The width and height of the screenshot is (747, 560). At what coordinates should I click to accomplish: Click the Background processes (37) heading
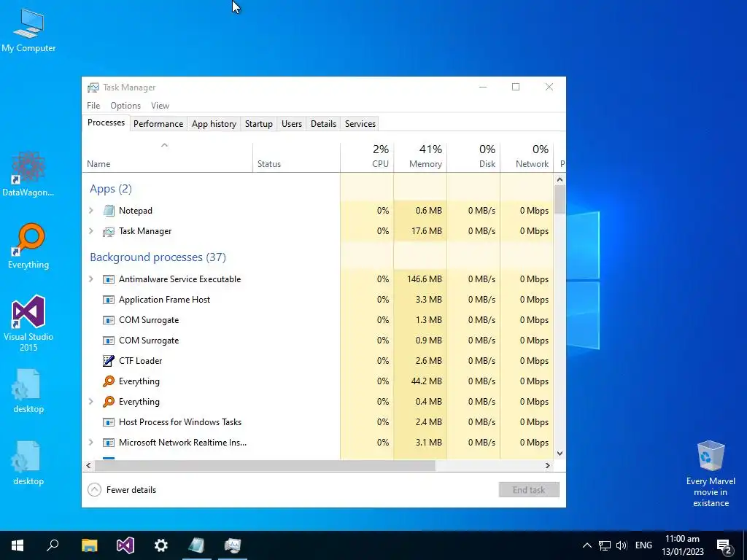point(158,257)
